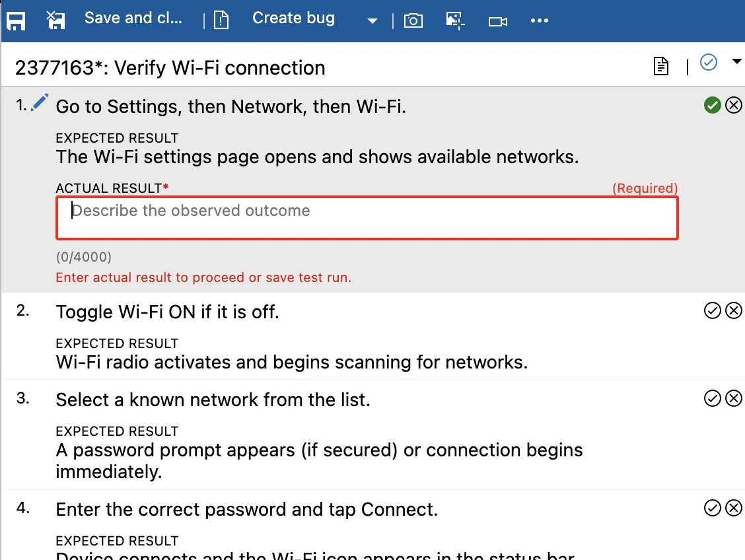Open the Create bug dropdown arrow
745x560 pixels.
(372, 20)
